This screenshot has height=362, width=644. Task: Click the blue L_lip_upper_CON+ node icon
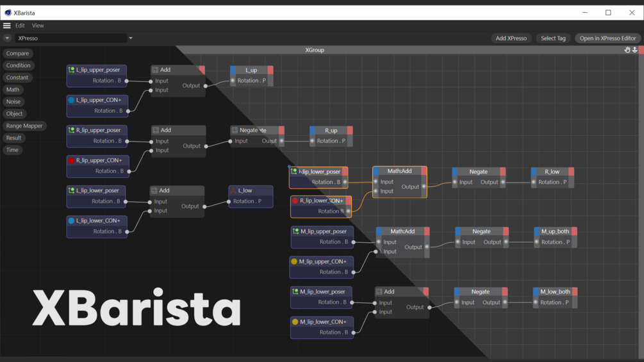click(x=72, y=100)
